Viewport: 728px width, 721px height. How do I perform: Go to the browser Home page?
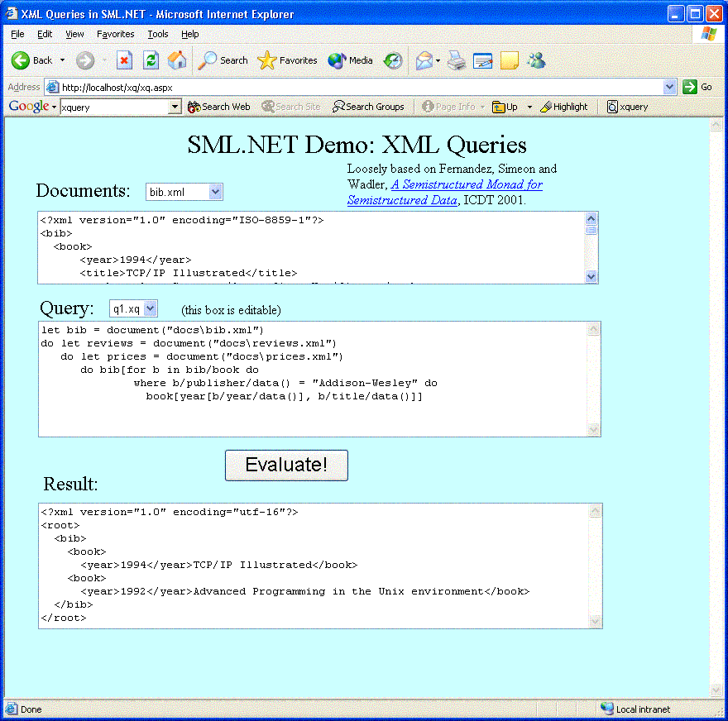(177, 60)
